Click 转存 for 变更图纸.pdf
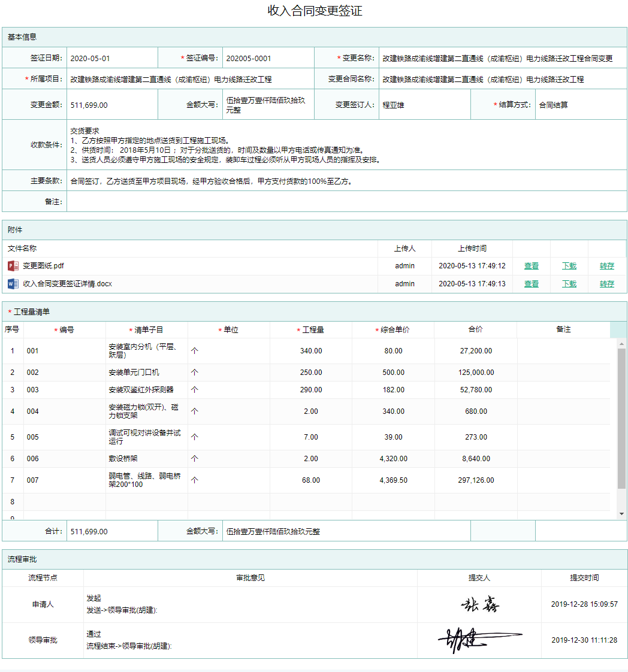This screenshot has width=628, height=672. (x=606, y=266)
